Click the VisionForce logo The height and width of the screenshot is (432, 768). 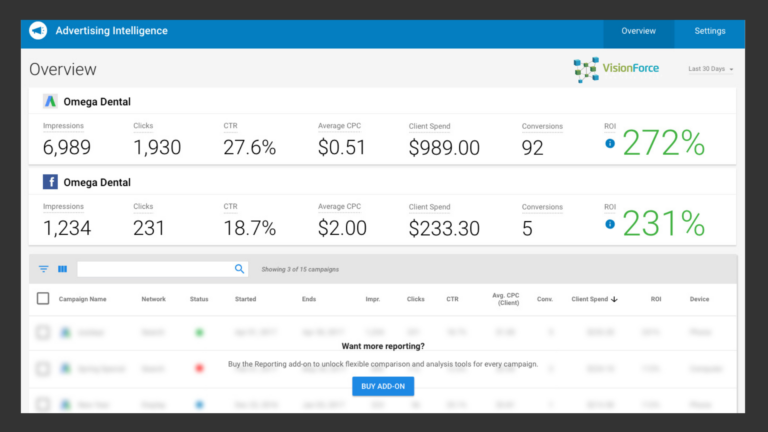point(616,69)
